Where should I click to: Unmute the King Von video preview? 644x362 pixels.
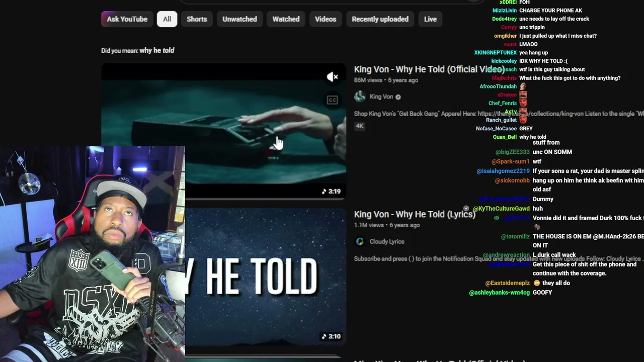[332, 77]
